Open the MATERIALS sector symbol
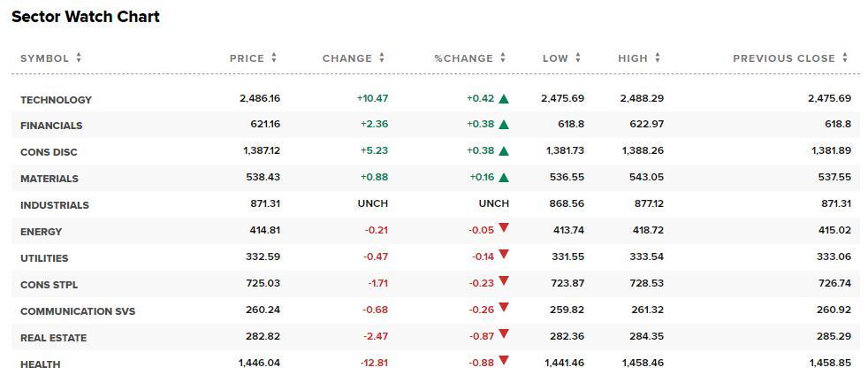Viewport: 868px width, 383px height. tap(49, 179)
